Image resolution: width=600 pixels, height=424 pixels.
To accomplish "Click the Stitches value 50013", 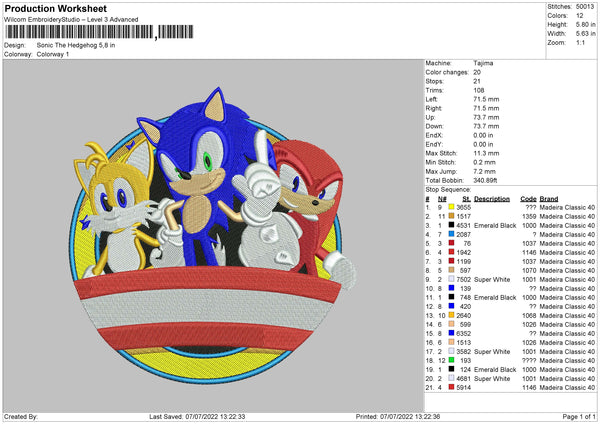I will 585,7.
